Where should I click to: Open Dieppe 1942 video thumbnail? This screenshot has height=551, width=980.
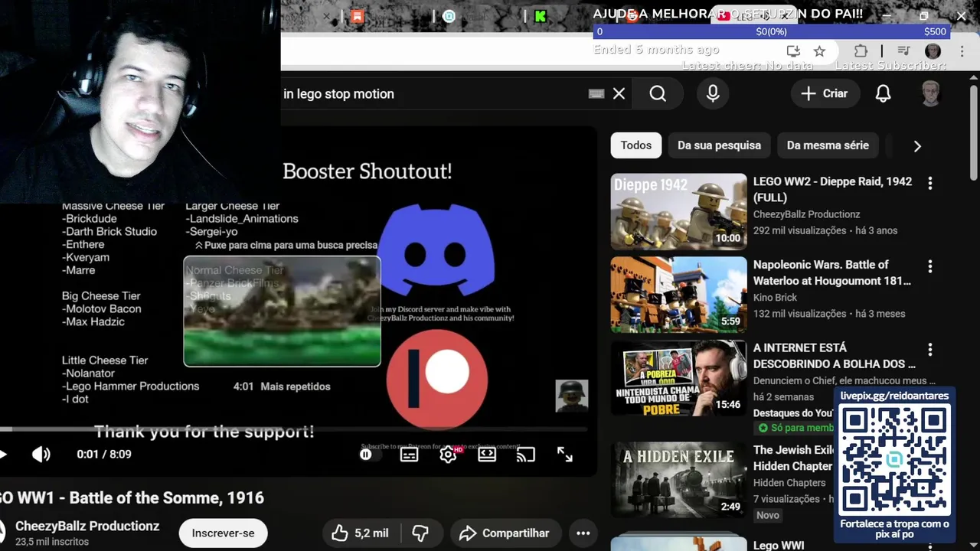coord(678,211)
